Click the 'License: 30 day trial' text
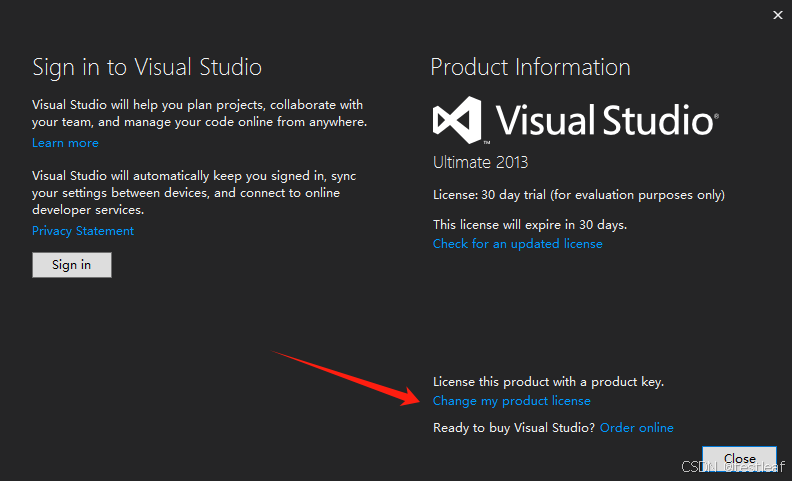 (578, 195)
